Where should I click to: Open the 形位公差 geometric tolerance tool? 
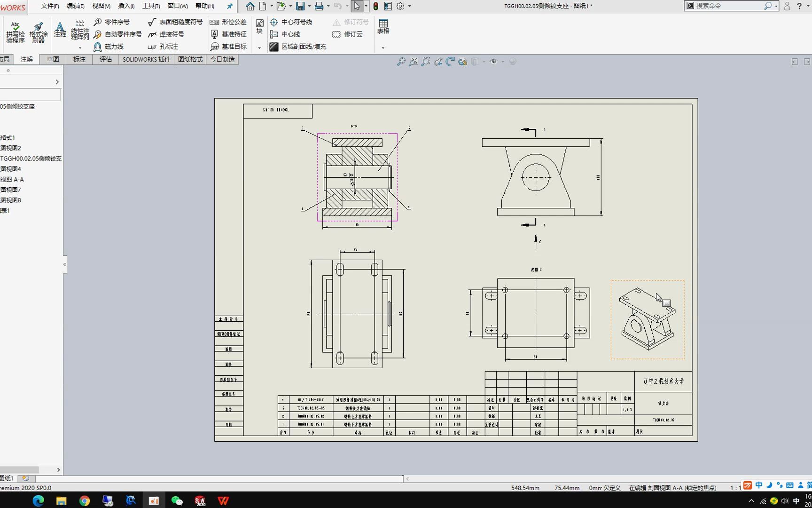pos(231,22)
